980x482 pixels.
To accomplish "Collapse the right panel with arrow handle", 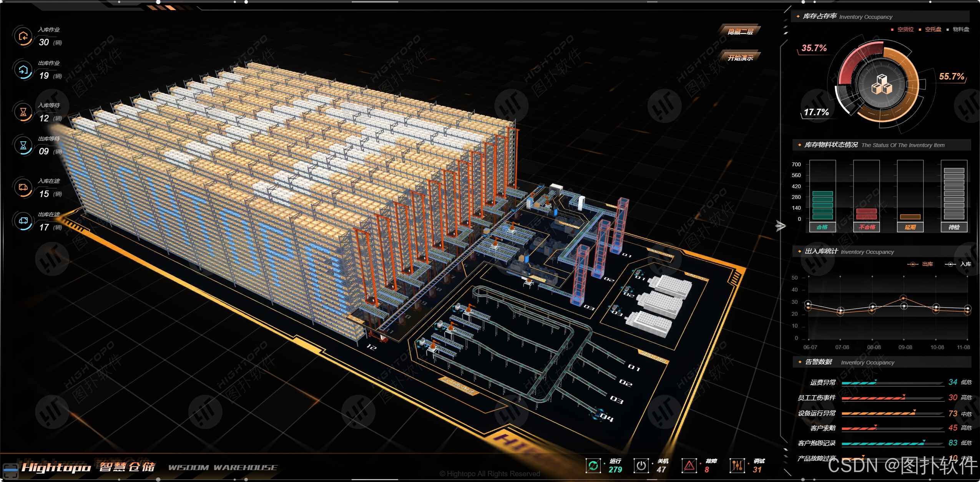I will [x=780, y=226].
